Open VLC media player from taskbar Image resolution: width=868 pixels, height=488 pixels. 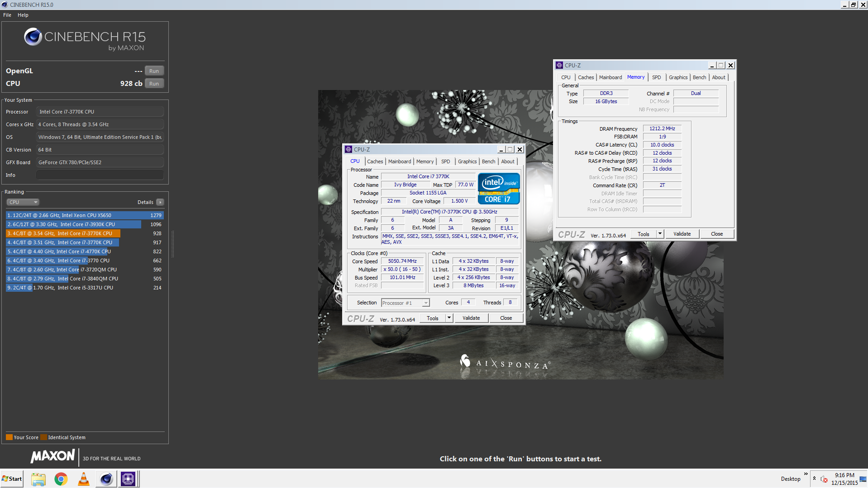[84, 479]
